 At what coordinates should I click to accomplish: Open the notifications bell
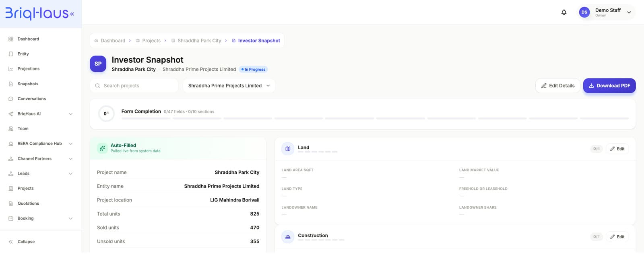tap(564, 12)
